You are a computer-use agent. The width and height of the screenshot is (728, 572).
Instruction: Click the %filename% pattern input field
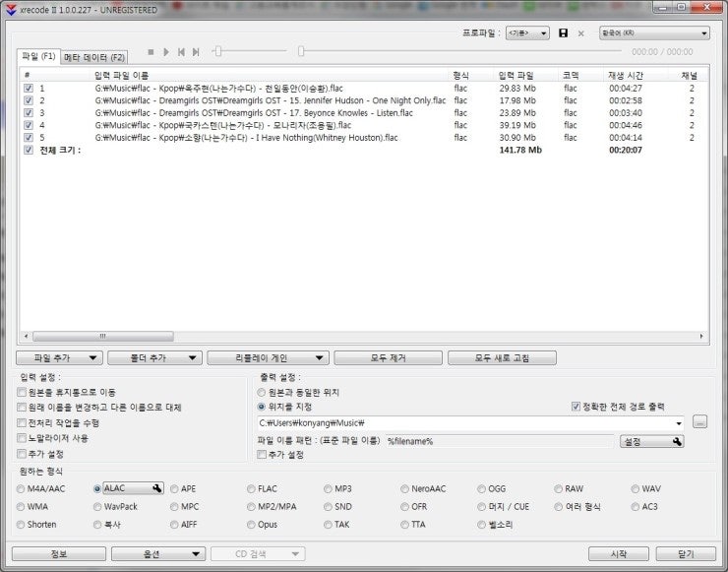pyautogui.click(x=500, y=441)
